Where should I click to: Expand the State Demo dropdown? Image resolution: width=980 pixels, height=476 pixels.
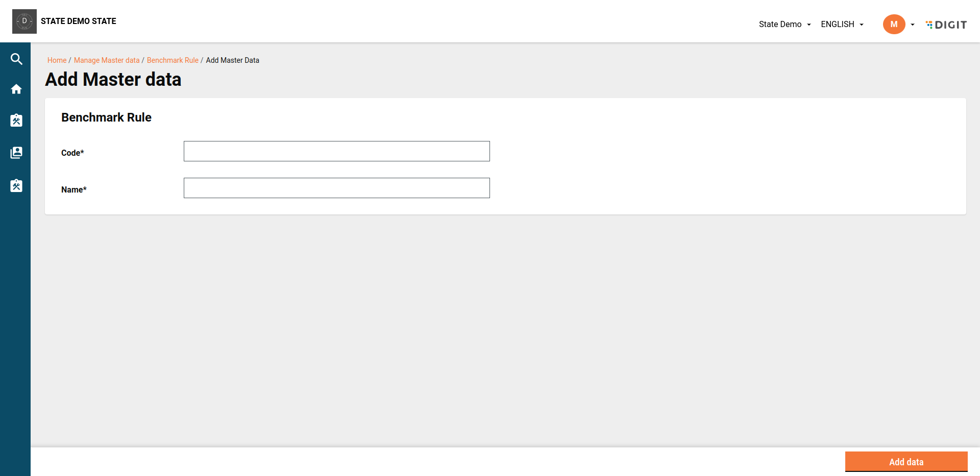tap(785, 25)
